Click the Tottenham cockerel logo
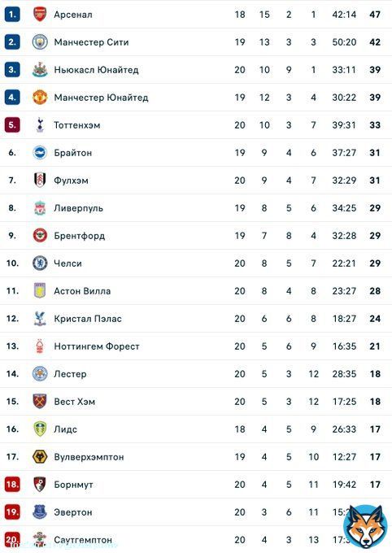This screenshot has width=392, height=553. [40, 125]
